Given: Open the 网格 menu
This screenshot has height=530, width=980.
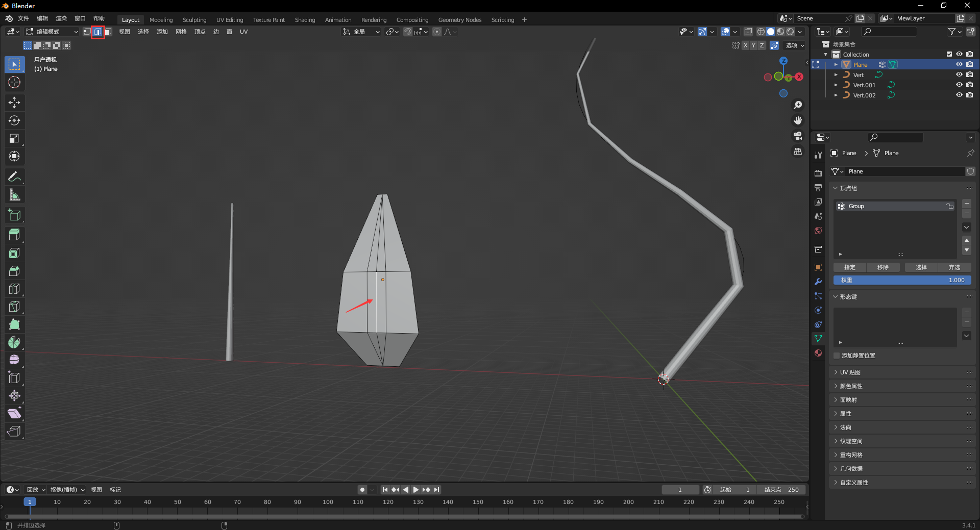Looking at the screenshot, I should coord(181,32).
